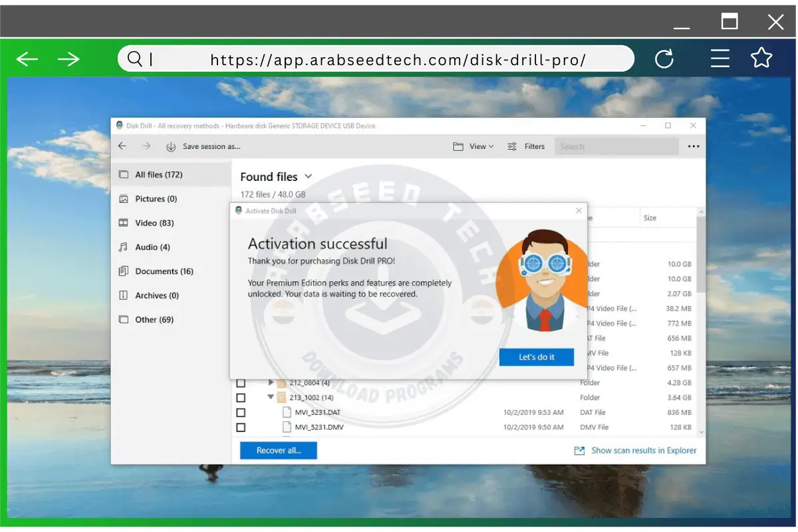Click the Recover all button
Viewport: 798px width, 532px height.
(278, 450)
